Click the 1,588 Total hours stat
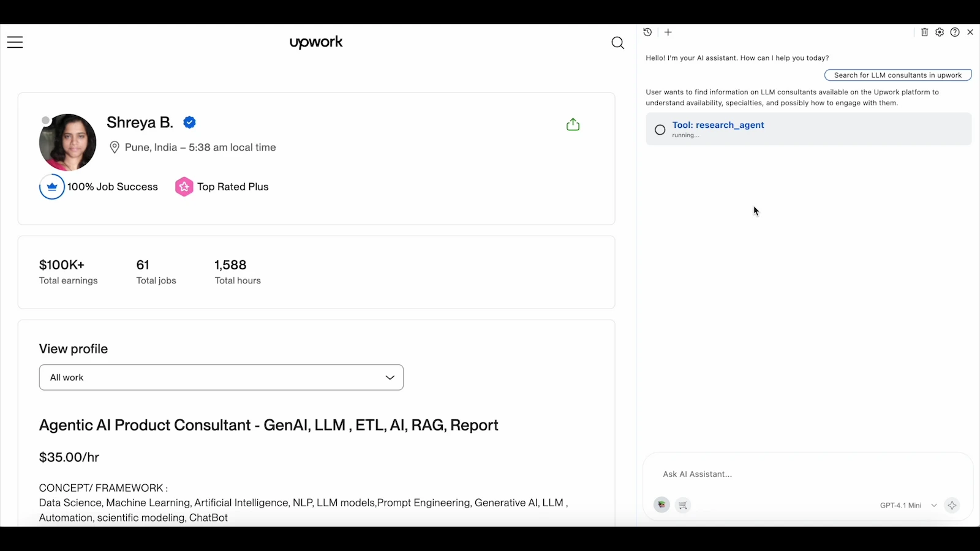The image size is (980, 551). point(238,272)
